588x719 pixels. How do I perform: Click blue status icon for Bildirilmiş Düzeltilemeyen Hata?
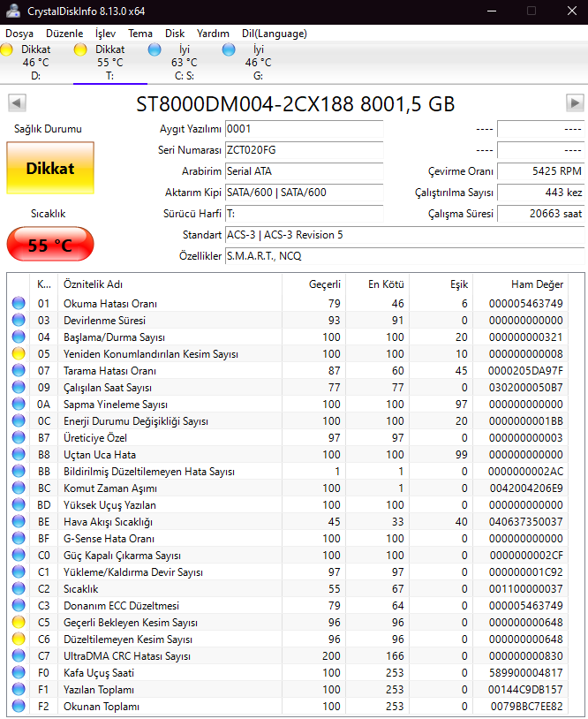click(x=19, y=472)
